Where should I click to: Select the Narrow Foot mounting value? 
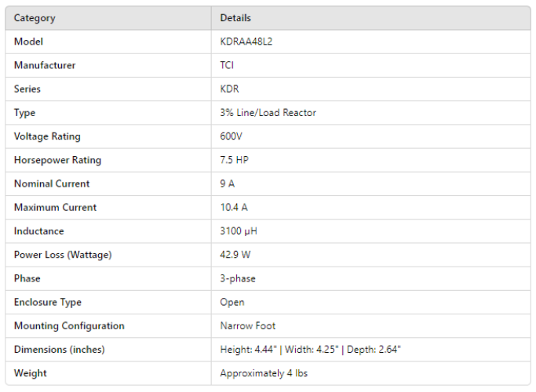click(248, 325)
